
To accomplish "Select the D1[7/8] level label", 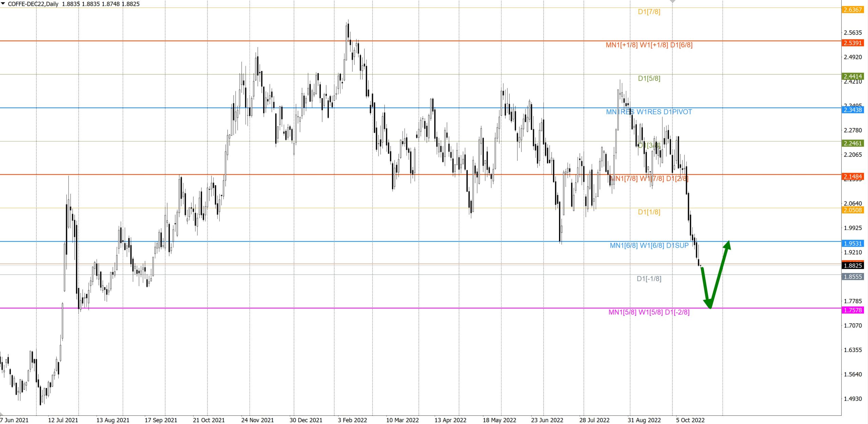I will coord(649,12).
